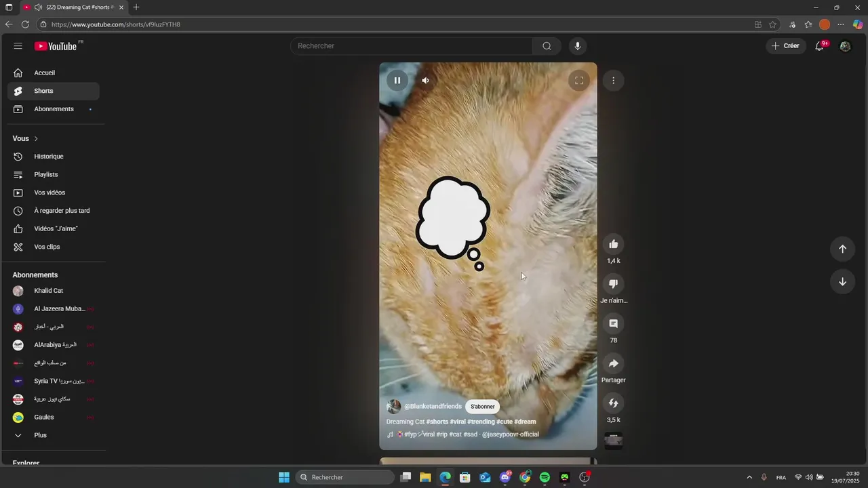Image resolution: width=868 pixels, height=488 pixels.
Task: Open the Copilot icon in Edge toolbar
Action: [858, 24]
